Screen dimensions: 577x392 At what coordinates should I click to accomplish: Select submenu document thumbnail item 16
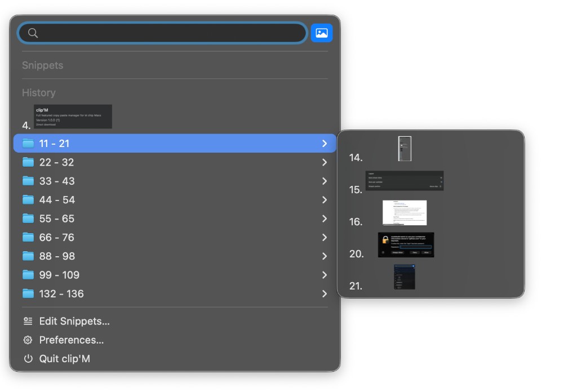click(x=405, y=212)
